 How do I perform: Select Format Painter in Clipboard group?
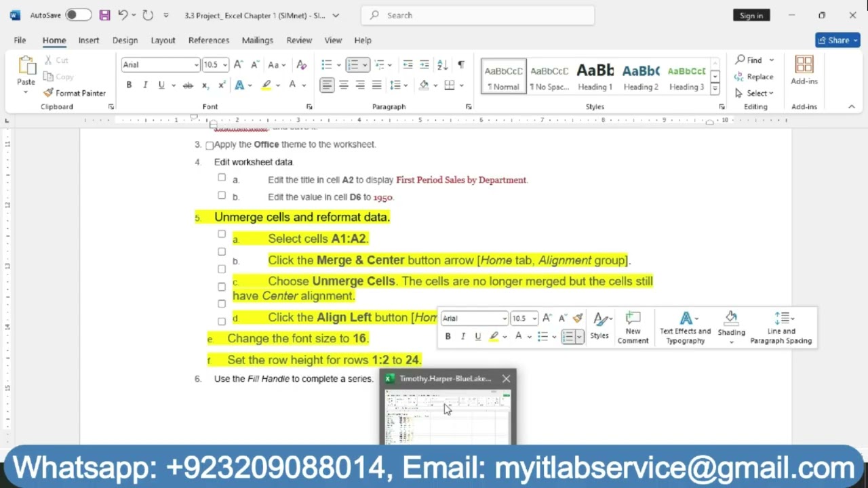[75, 93]
